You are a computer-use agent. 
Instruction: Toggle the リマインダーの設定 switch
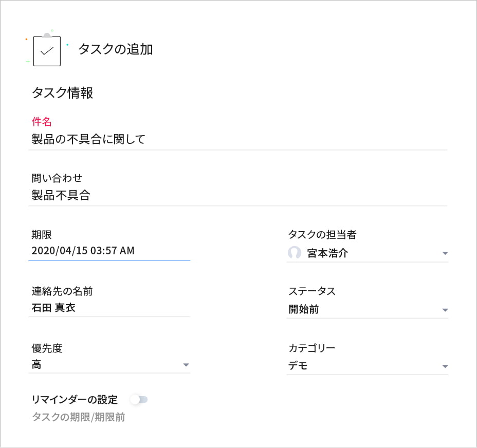coord(139,399)
